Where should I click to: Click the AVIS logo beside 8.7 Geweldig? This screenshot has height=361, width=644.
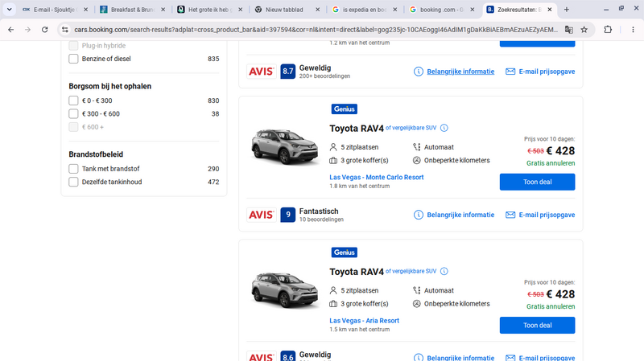[x=261, y=72]
